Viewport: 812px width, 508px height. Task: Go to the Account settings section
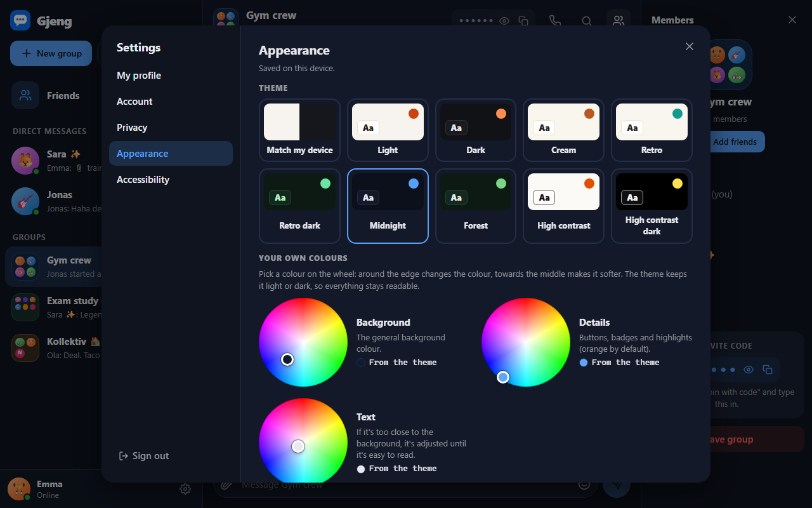point(171,102)
